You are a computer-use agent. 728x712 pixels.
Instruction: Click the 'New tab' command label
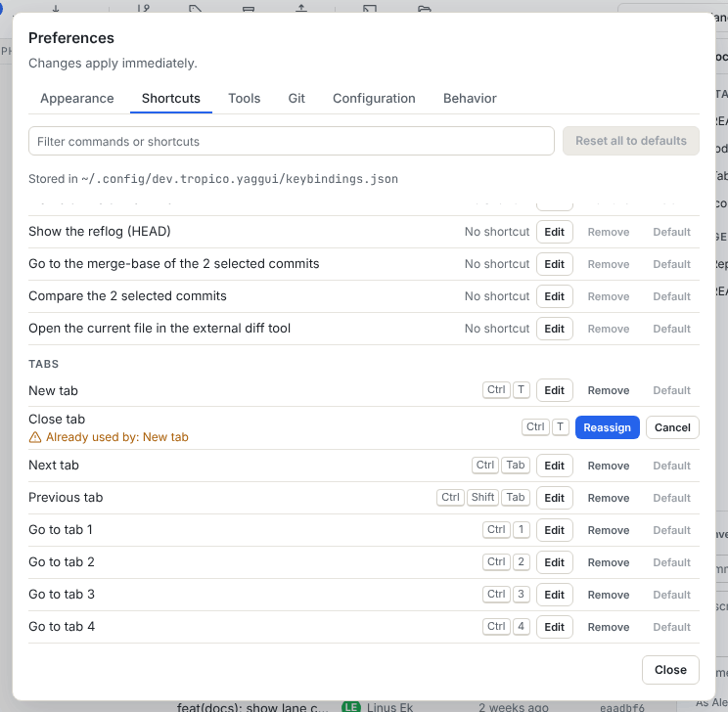tap(54, 391)
